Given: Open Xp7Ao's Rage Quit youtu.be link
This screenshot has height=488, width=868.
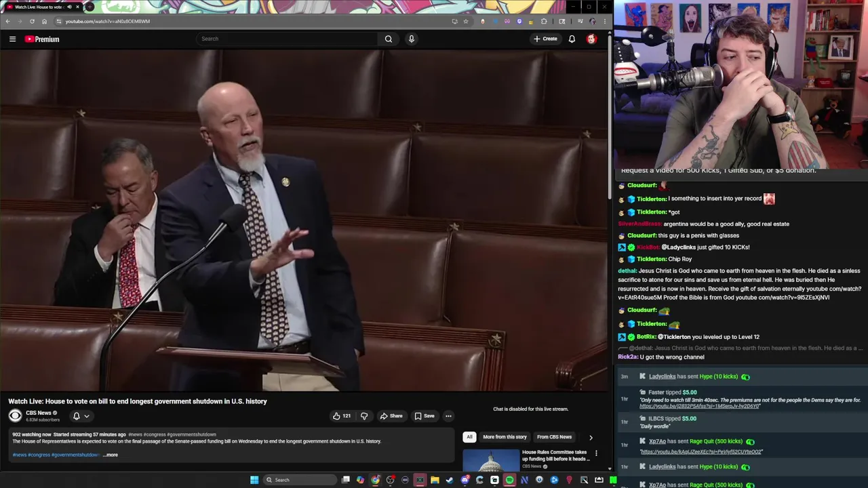Looking at the screenshot, I should pyautogui.click(x=701, y=451).
